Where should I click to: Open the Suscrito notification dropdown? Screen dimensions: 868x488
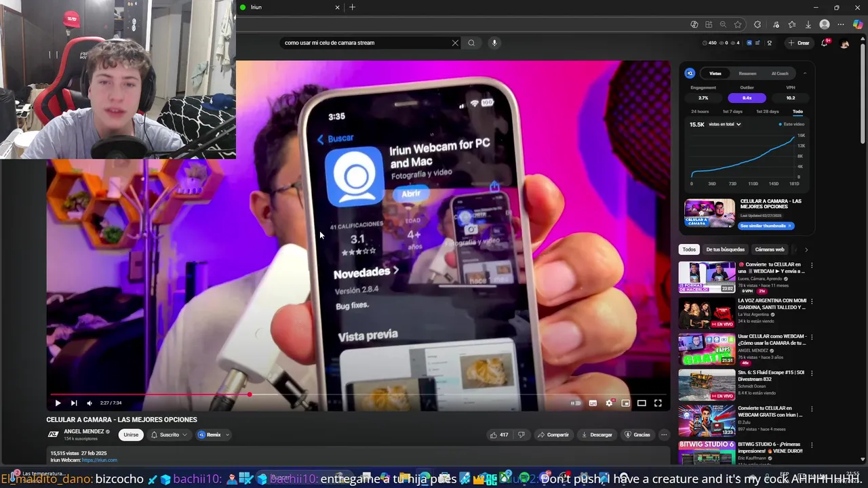[169, 434]
